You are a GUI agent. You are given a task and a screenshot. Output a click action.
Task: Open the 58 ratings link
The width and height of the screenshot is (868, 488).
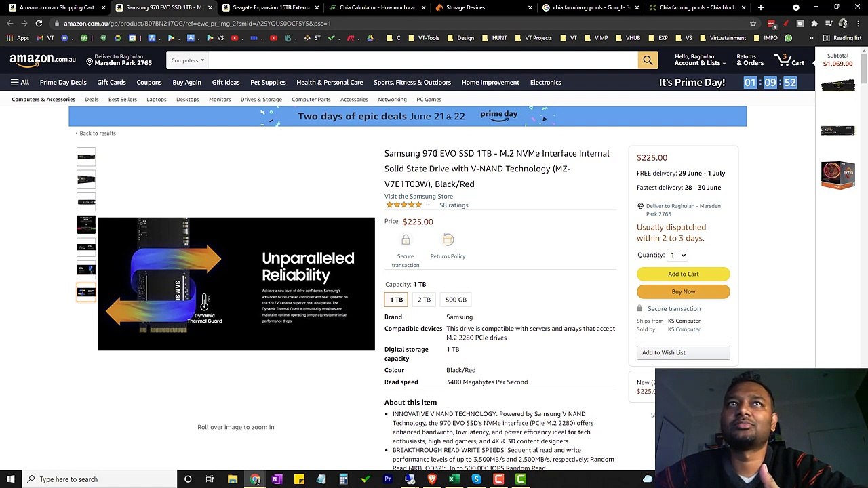(x=454, y=205)
